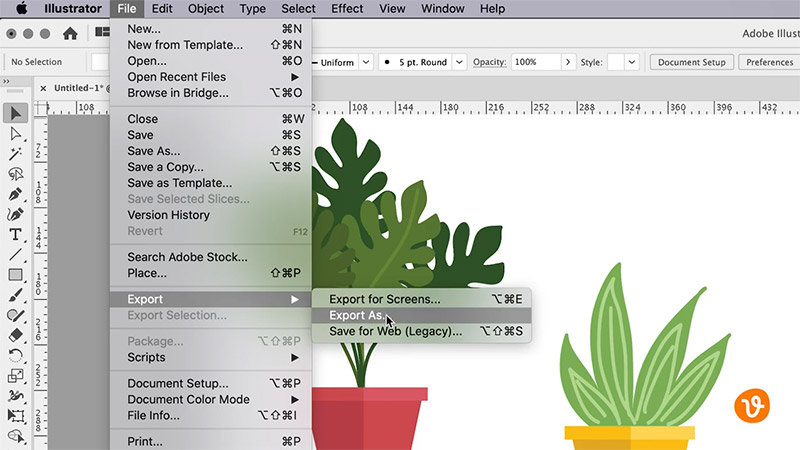This screenshot has width=800, height=450.
Task: Select the Rotate tool
Action: [x=15, y=355]
